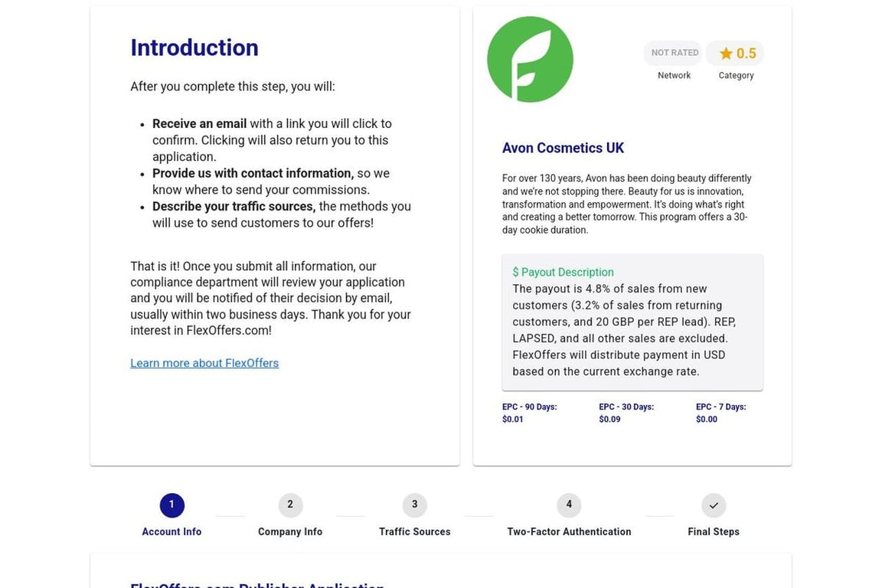Click the Category label under the star rating
The width and height of the screenshot is (882, 588).
(x=736, y=75)
